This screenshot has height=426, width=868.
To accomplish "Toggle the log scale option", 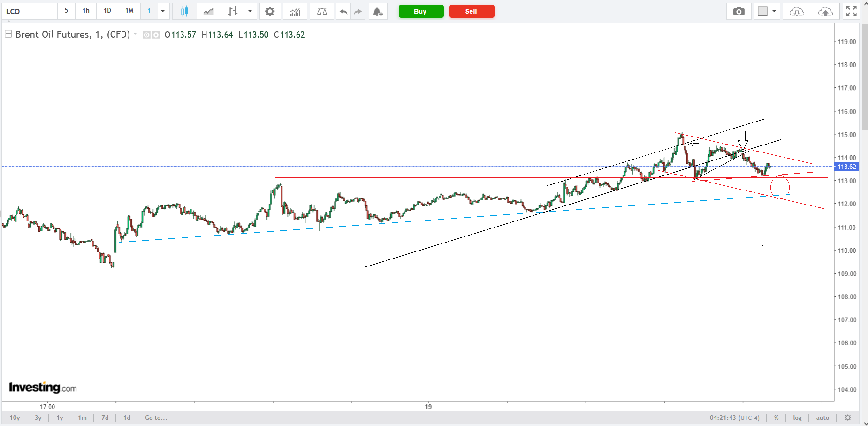I will pyautogui.click(x=797, y=418).
